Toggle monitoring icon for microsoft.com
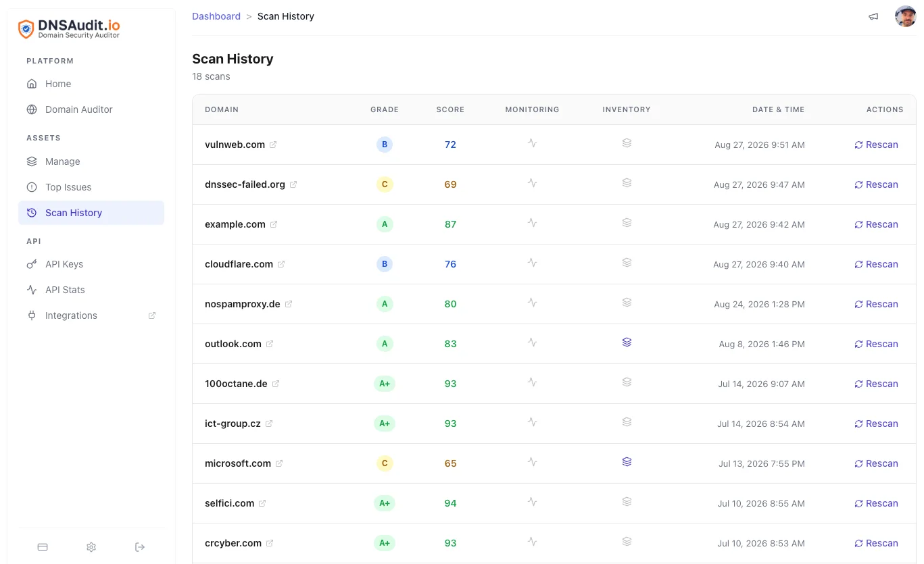Image resolution: width=924 pixels, height=564 pixels. pyautogui.click(x=532, y=462)
